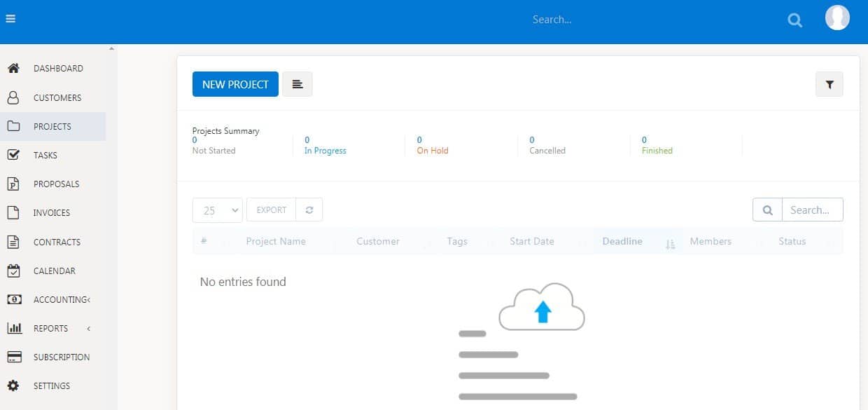Focus the top Search field
The image size is (868, 410).
[x=630, y=20]
